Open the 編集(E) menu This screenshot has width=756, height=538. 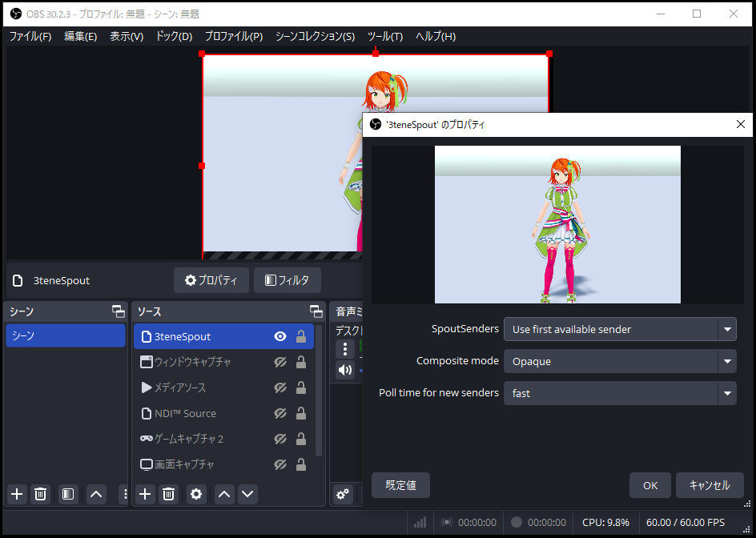(x=81, y=36)
